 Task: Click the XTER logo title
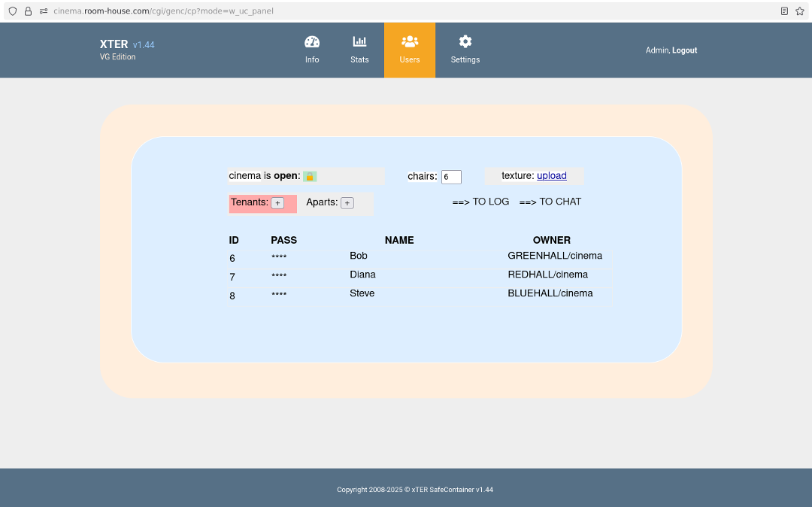pos(114,44)
